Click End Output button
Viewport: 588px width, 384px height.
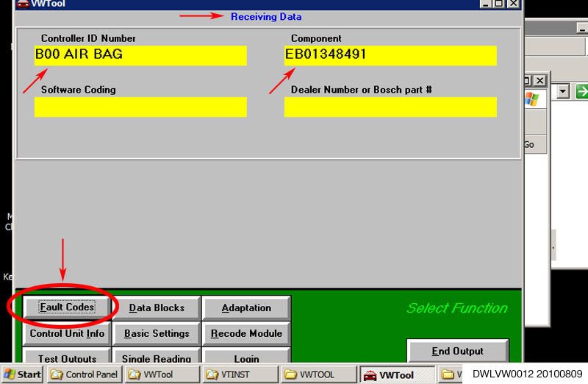[457, 351]
